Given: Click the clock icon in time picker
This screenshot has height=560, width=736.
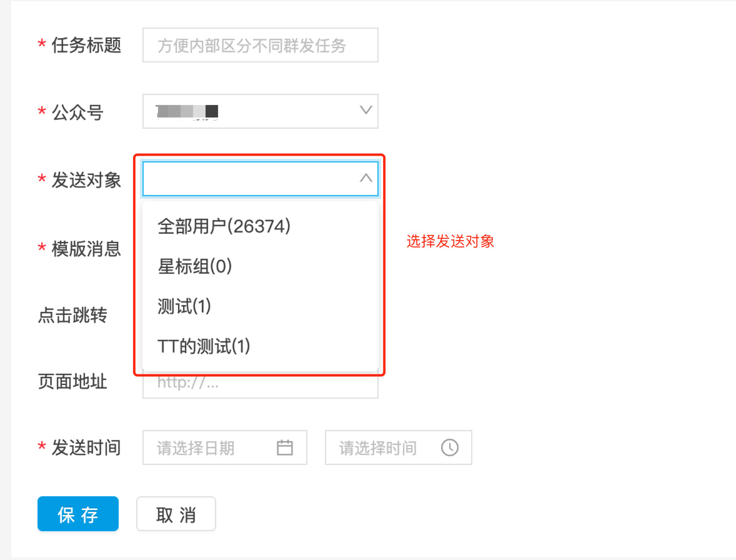Looking at the screenshot, I should click(450, 447).
